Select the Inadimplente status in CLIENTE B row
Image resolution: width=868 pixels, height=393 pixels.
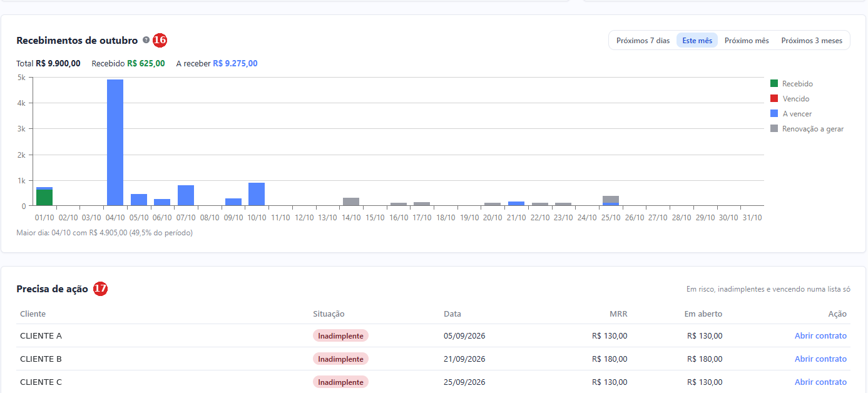(x=340, y=359)
